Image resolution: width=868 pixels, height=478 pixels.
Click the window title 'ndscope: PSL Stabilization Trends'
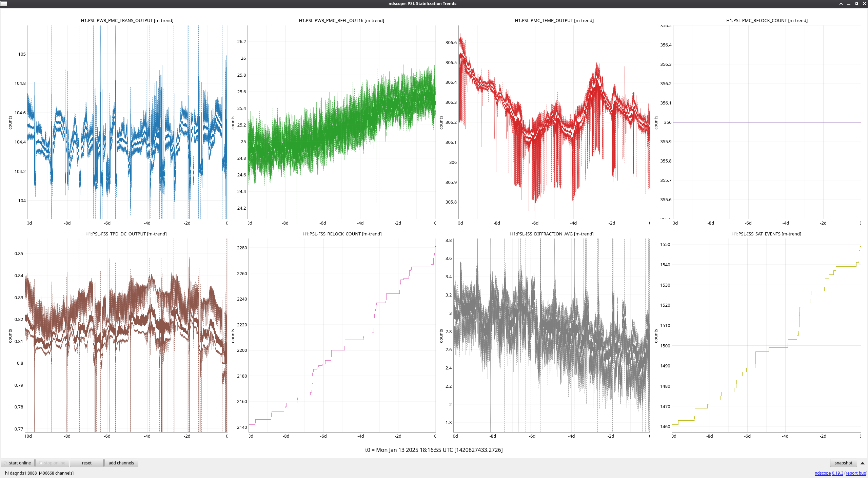(x=422, y=3)
